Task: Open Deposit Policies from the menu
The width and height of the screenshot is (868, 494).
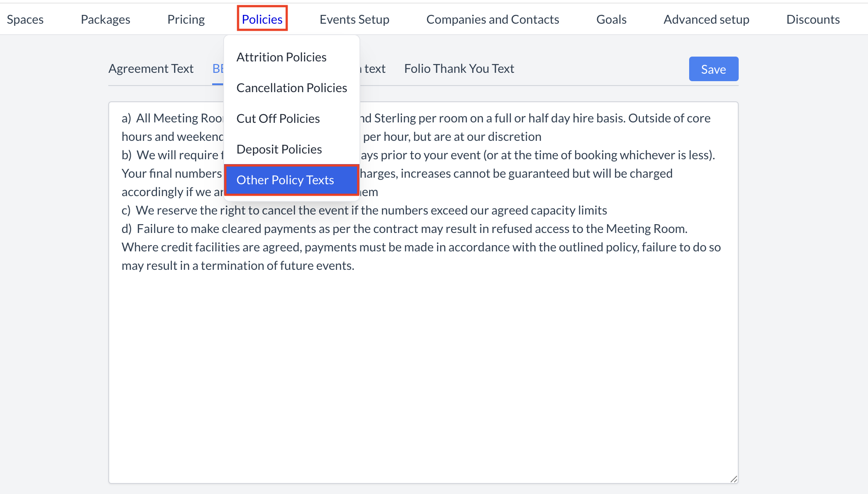Action: (279, 149)
